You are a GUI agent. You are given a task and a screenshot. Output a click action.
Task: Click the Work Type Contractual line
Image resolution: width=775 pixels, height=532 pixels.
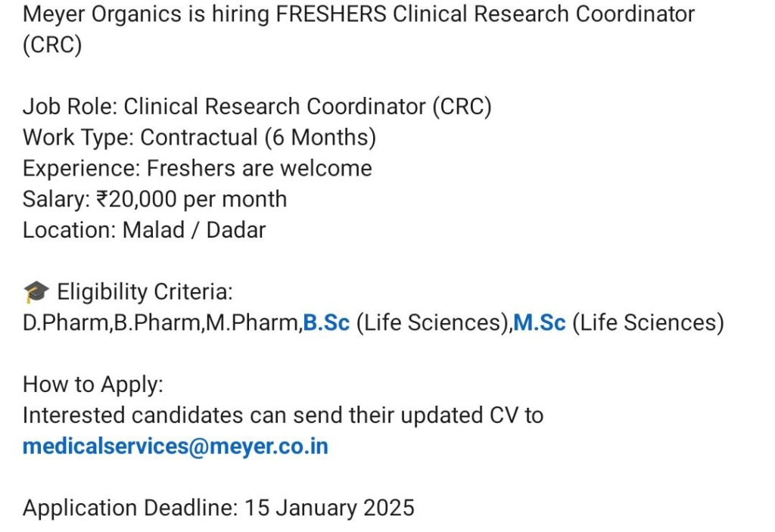(x=199, y=138)
